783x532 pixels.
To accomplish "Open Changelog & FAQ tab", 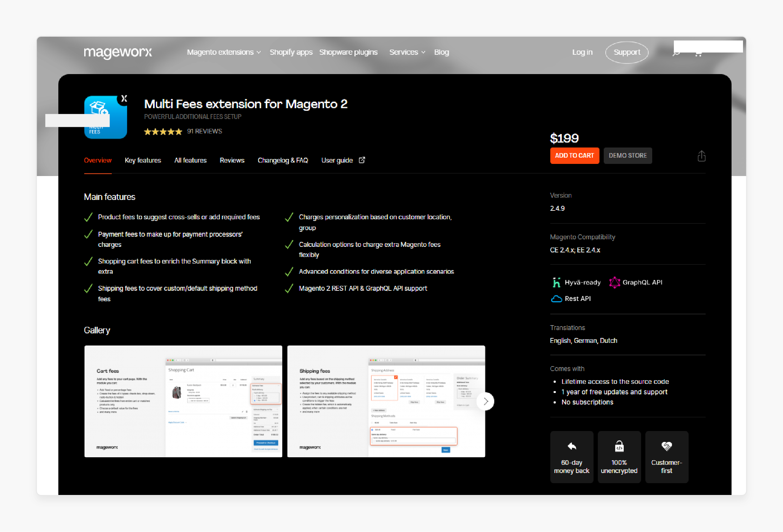I will tap(283, 160).
